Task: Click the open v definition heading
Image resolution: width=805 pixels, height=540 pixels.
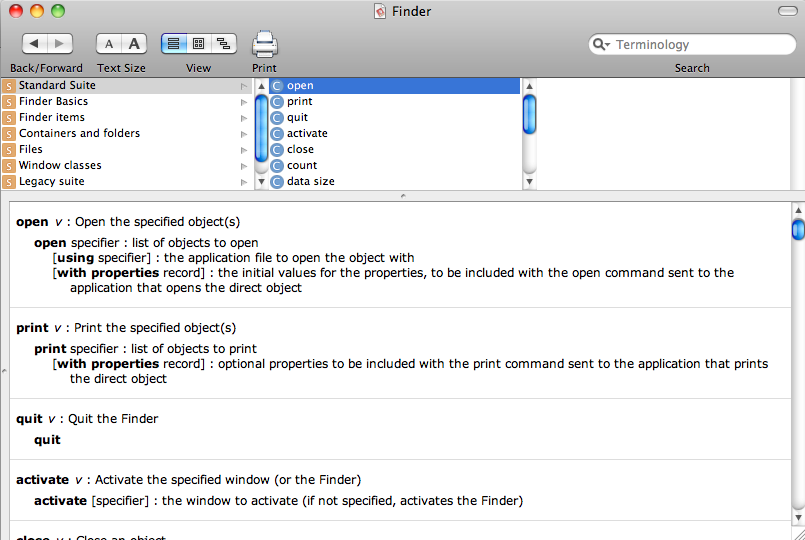Action: (128, 222)
